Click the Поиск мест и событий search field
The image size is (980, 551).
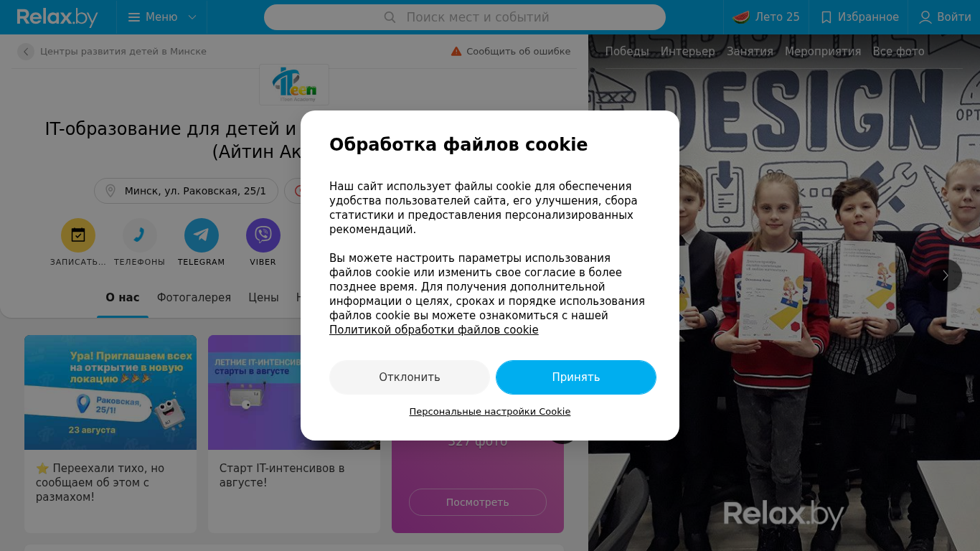(x=465, y=17)
